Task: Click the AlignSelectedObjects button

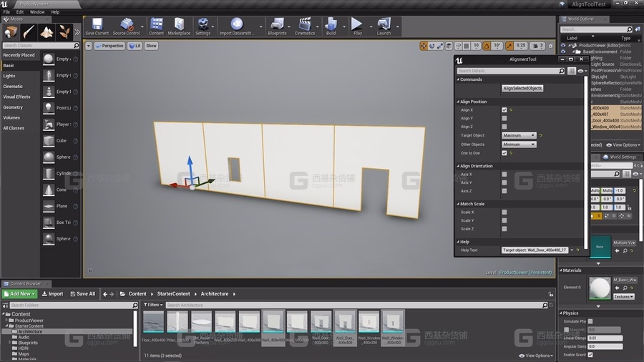Action: tap(522, 88)
